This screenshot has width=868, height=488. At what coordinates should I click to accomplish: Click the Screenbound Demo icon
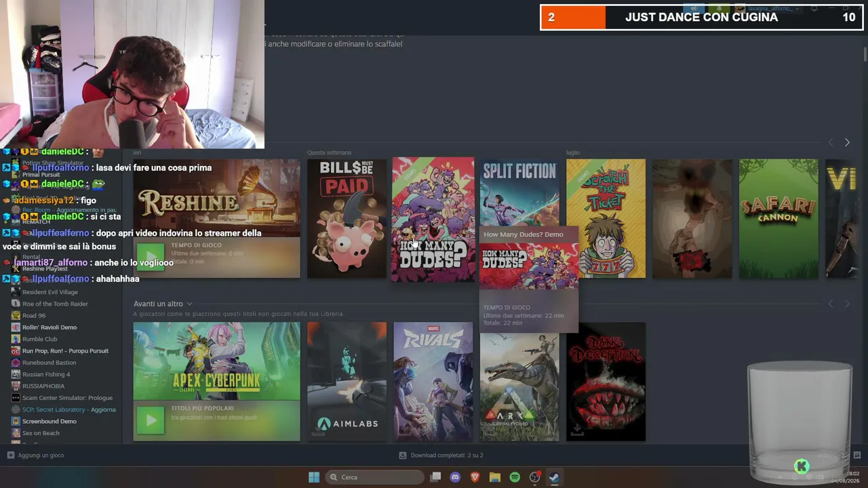[16, 421]
